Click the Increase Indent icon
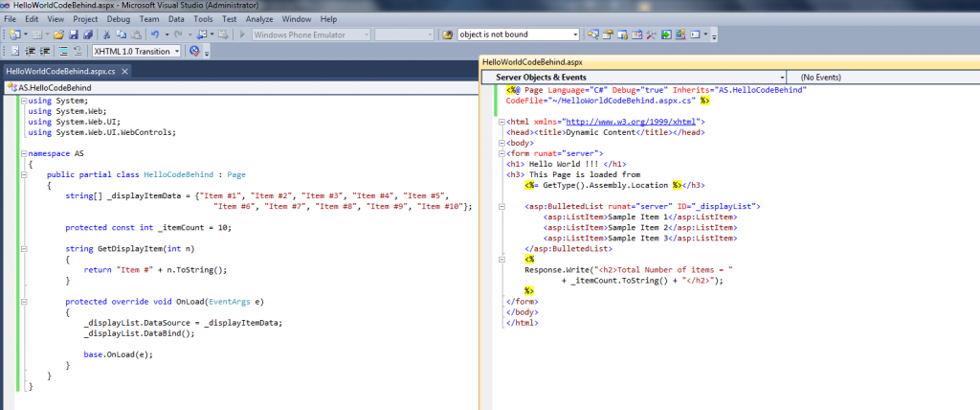This screenshot has width=980, height=410. pyautogui.click(x=44, y=52)
